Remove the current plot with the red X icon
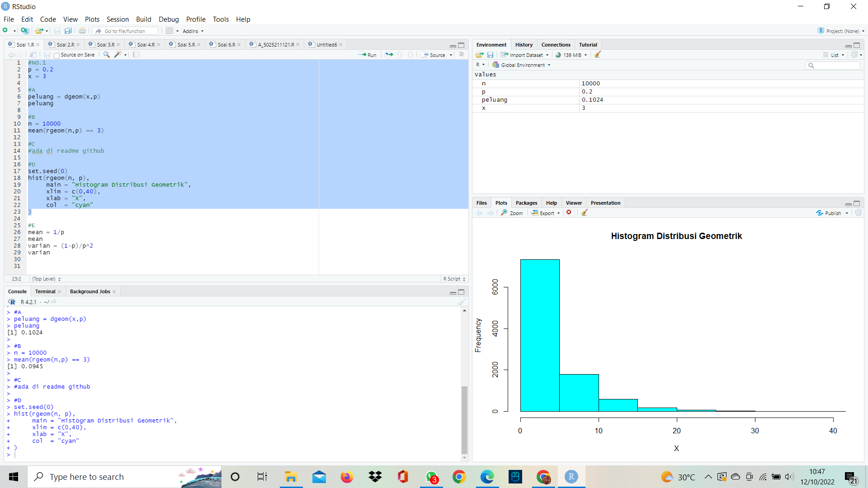 coord(569,212)
